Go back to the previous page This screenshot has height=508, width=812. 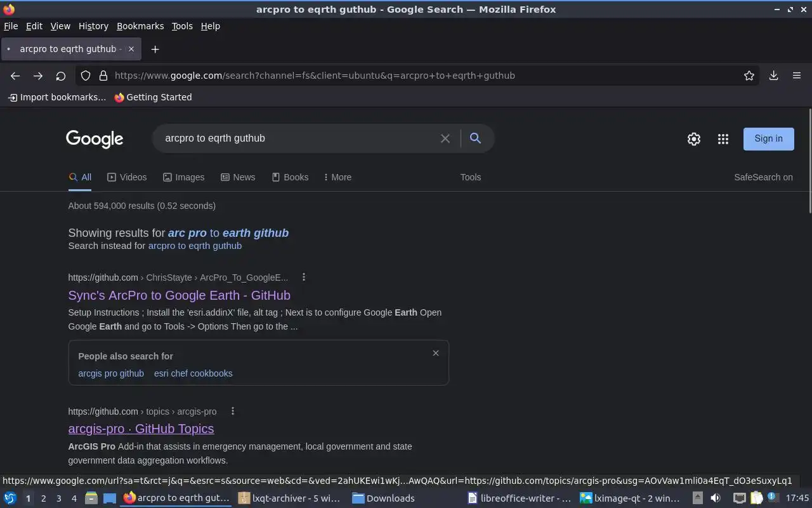tap(15, 76)
